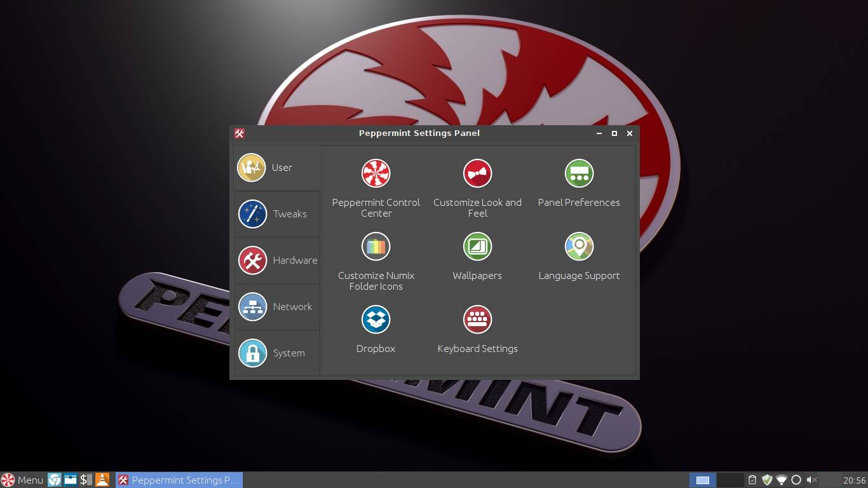
Task: Open Panel Preferences
Action: [x=579, y=173]
